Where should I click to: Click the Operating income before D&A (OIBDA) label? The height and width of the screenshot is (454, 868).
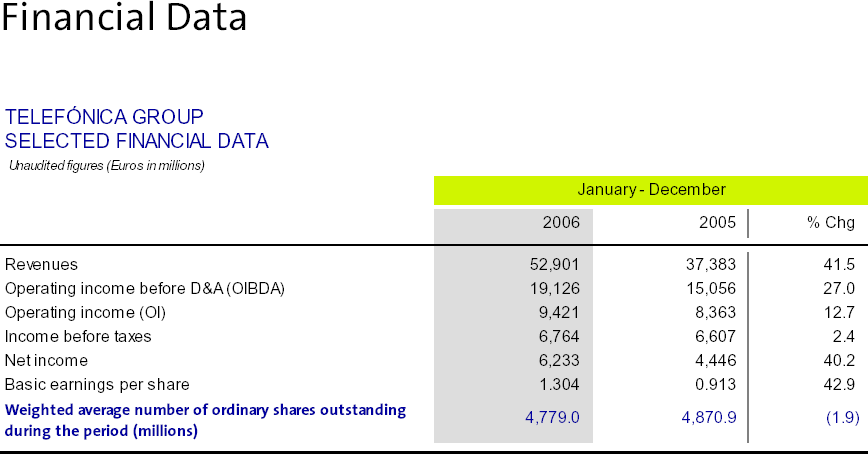coord(145,288)
